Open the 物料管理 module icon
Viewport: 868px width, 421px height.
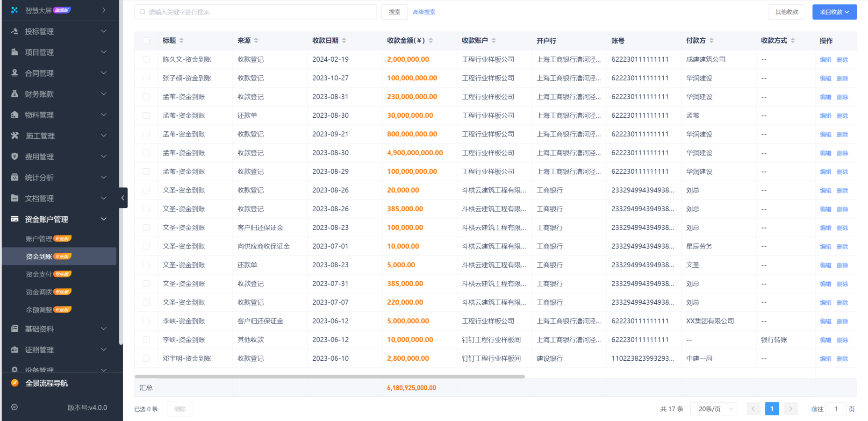pos(14,114)
